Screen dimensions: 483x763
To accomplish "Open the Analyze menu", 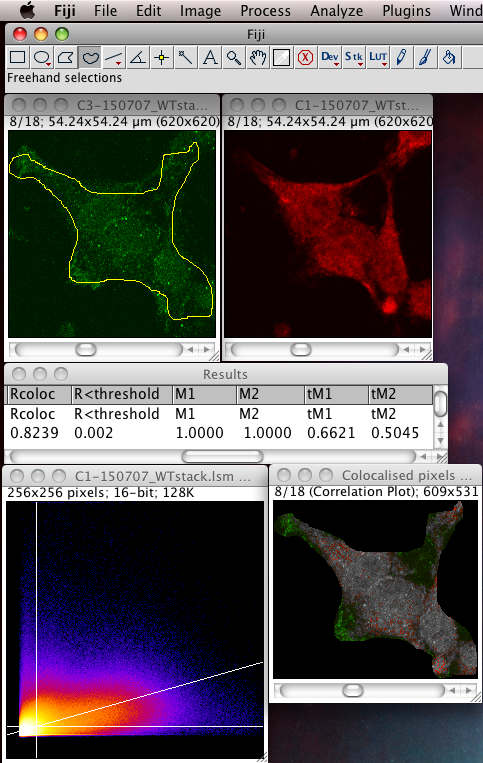I will tap(337, 11).
